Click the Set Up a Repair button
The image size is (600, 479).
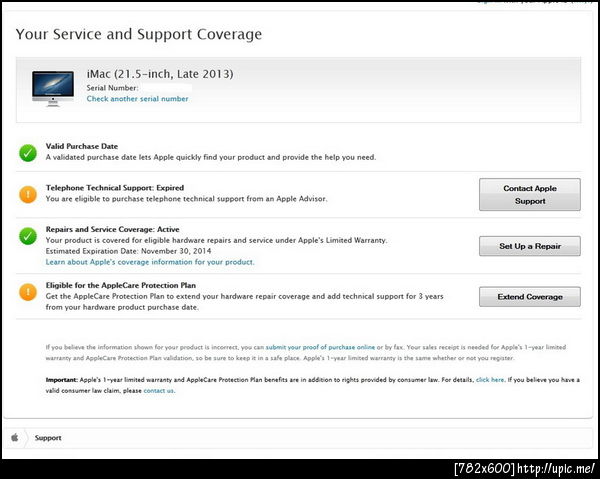[530, 246]
